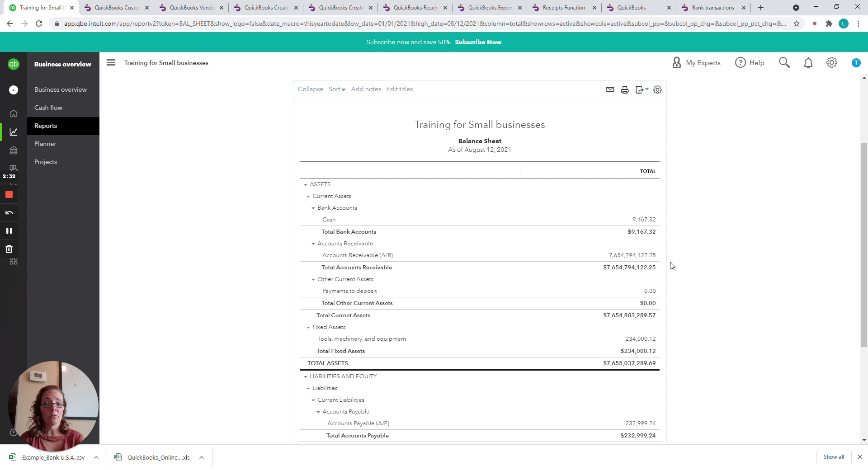Switch to the Bank transactions tab
This screenshot has height=470, width=868.
[712, 8]
